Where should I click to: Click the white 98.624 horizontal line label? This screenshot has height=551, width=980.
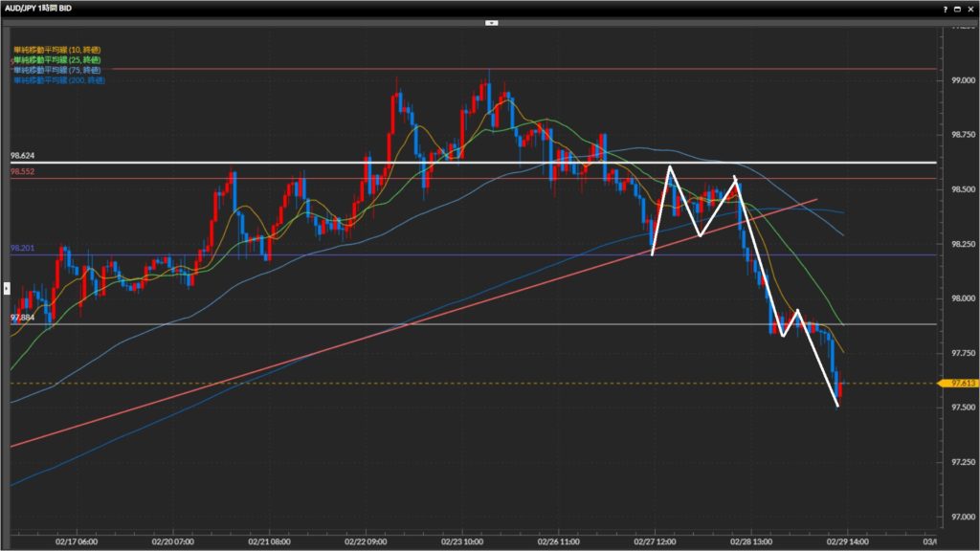[24, 156]
